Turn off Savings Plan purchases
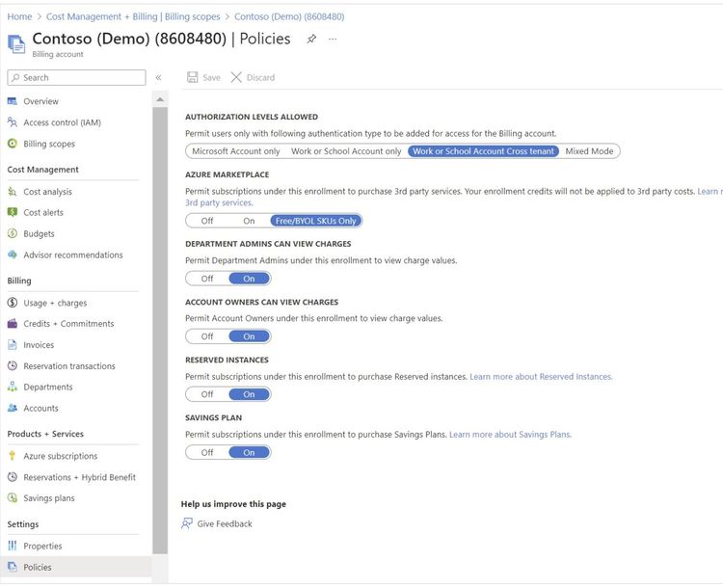 (x=207, y=452)
